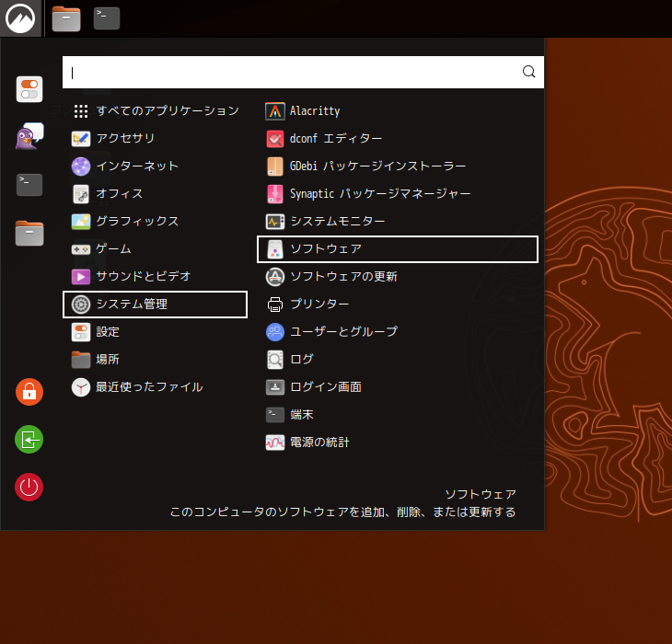Launch 端末 from the app list

tap(398, 415)
